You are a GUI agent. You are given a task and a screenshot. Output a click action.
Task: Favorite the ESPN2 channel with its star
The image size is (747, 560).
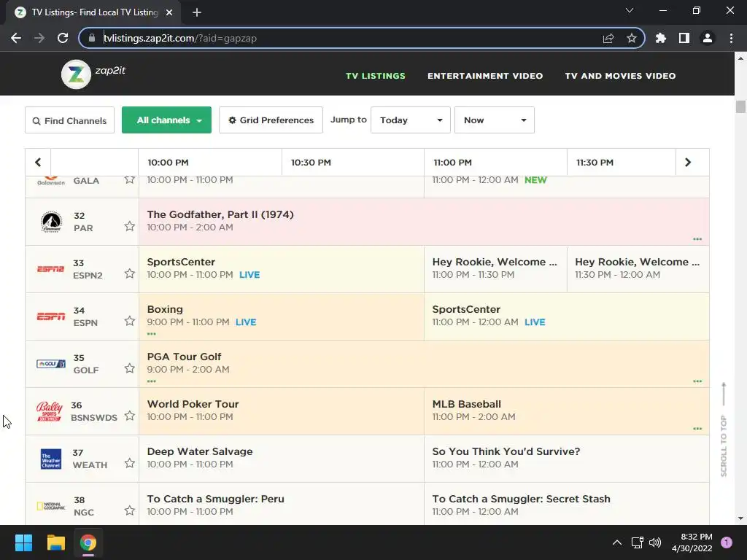click(130, 273)
